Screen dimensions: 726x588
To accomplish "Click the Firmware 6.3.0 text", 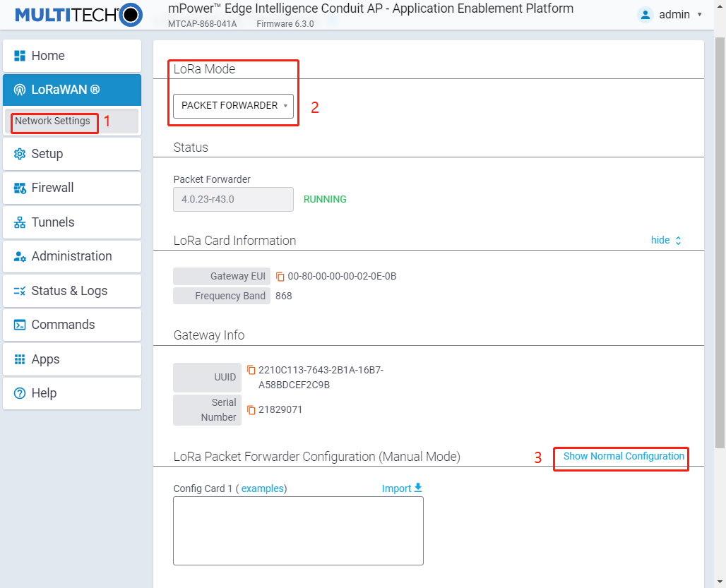I will [285, 24].
